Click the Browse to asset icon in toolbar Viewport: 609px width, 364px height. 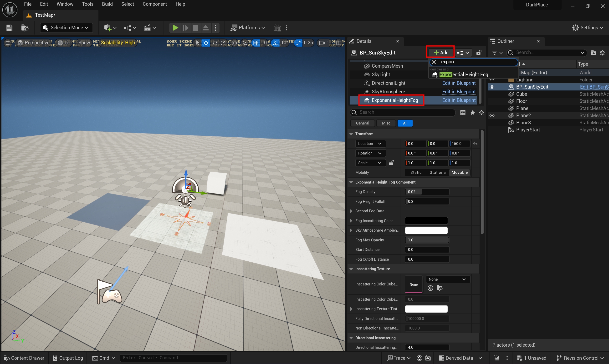[x=25, y=28]
